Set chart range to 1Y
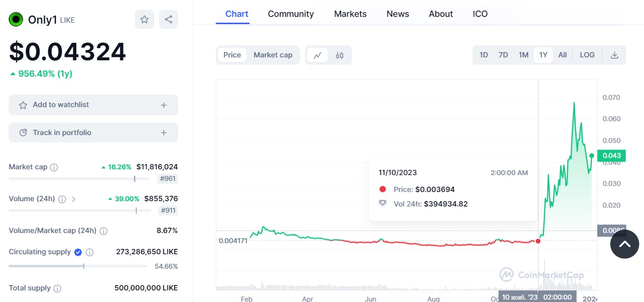 point(543,55)
